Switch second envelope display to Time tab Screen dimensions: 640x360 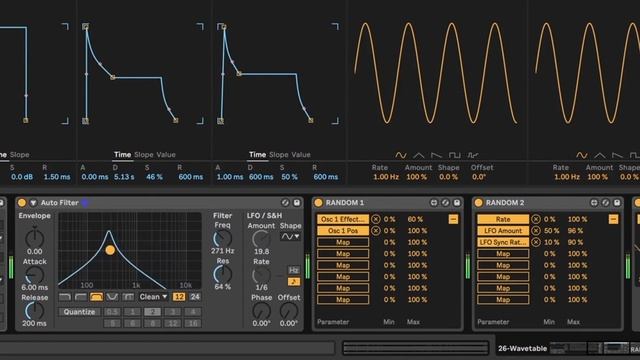click(x=122, y=155)
